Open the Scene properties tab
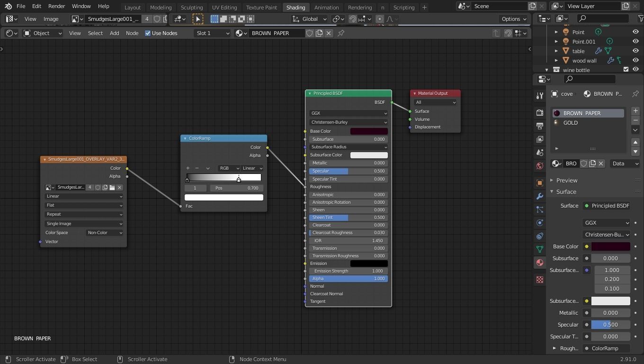The height and width of the screenshot is (364, 644). [539, 152]
